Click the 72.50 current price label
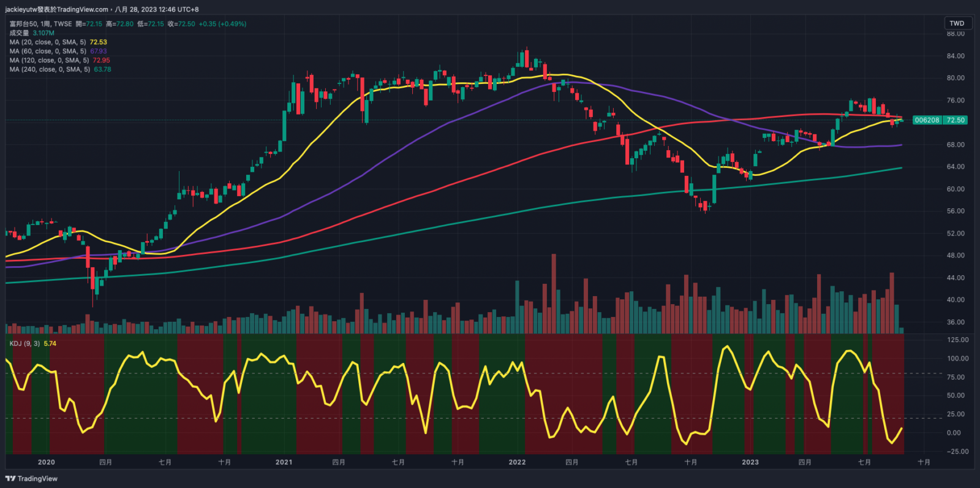Screen dimensions: 980x488 pos(956,120)
